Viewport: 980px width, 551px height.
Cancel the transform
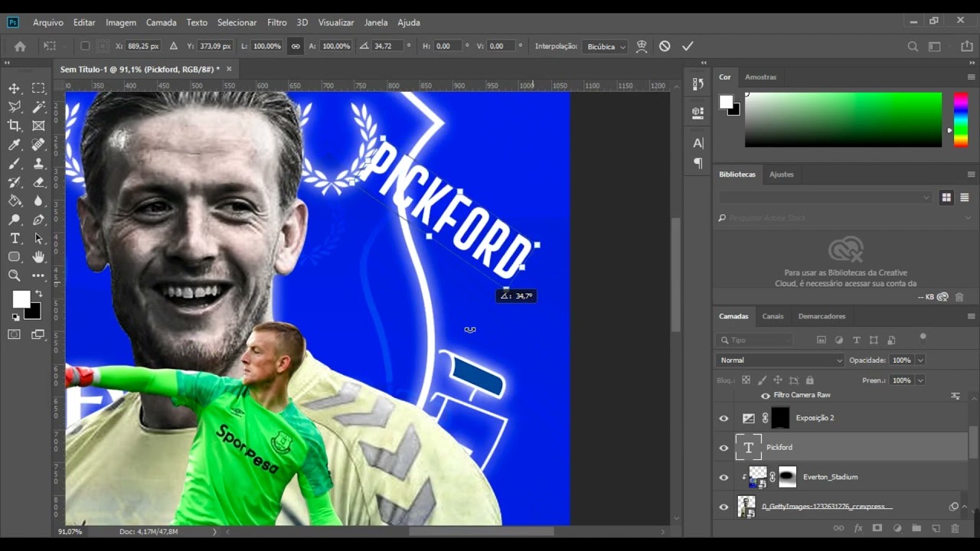pos(665,46)
